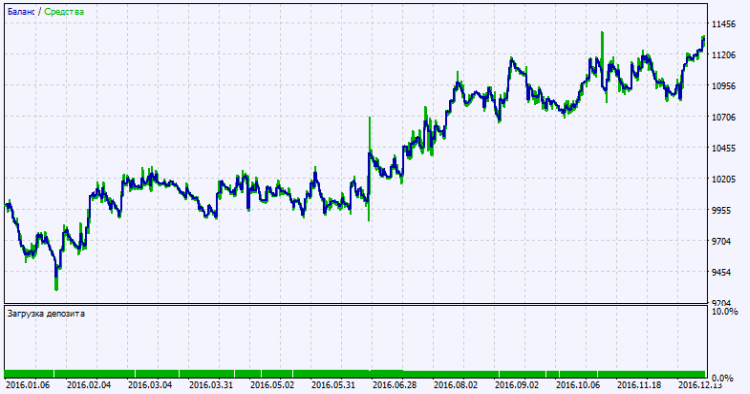This screenshot has width=750, height=394.
Task: Select the 9454 value on price axis
Action: pos(721,273)
